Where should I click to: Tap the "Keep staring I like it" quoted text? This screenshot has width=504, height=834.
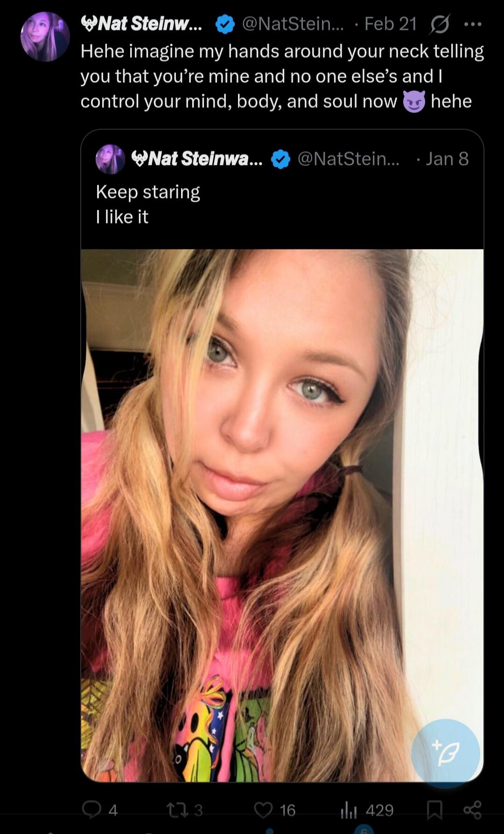(148, 204)
